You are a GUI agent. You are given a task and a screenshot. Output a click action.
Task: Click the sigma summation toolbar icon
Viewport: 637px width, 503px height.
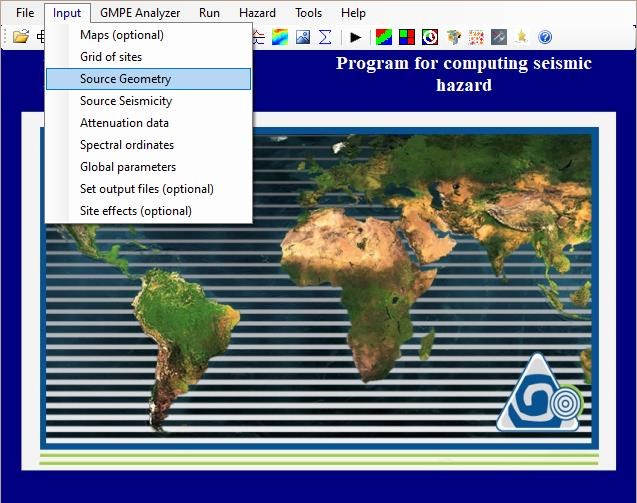click(x=325, y=37)
